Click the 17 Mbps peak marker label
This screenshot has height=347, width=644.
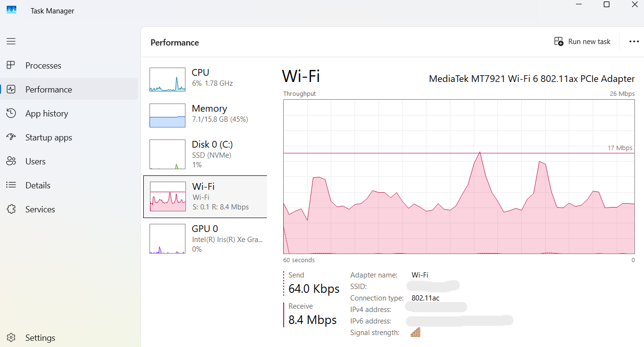coord(620,148)
